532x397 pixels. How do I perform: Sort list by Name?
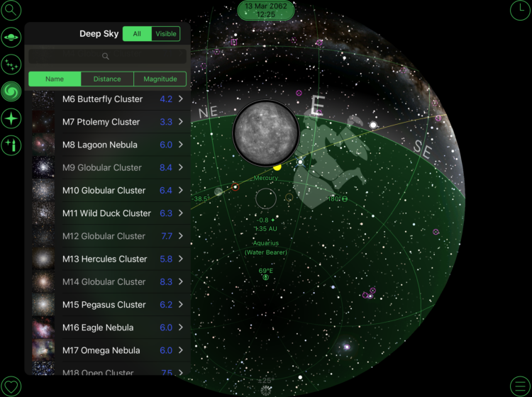(55, 79)
